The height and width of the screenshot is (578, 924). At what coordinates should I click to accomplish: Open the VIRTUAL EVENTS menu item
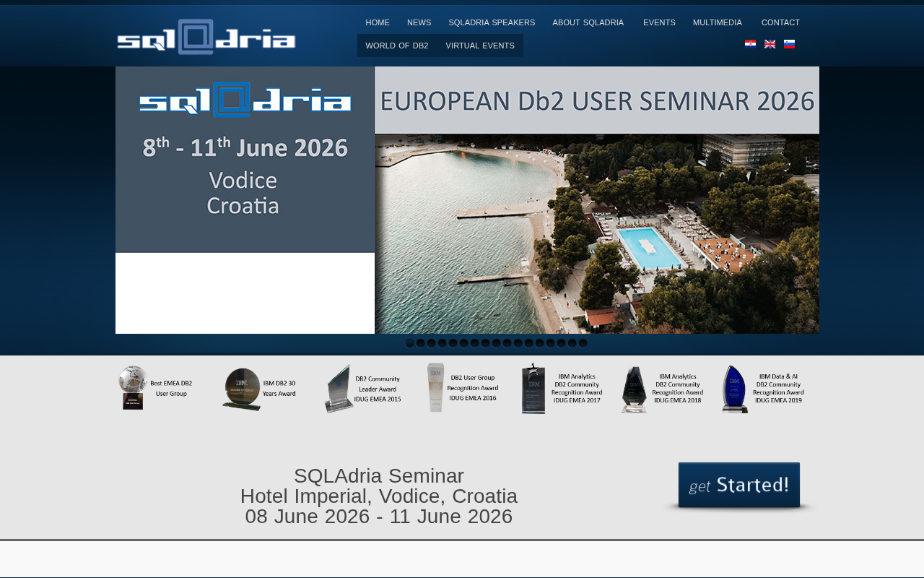[480, 46]
